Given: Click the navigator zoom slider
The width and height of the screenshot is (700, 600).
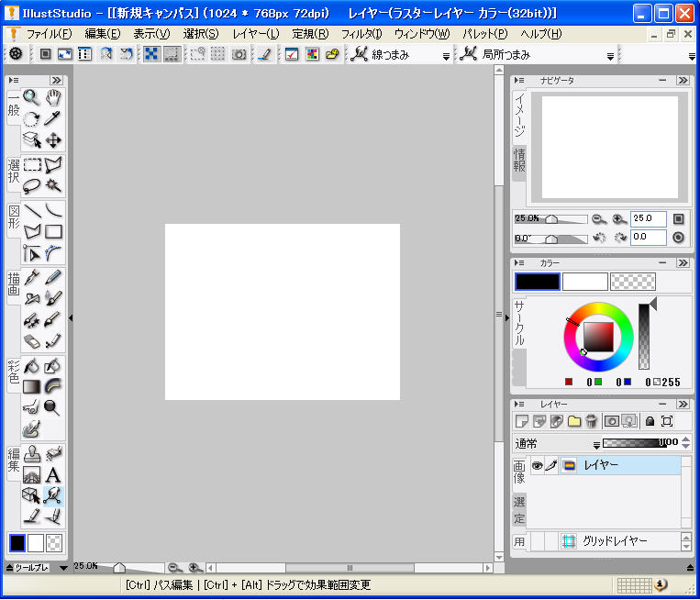Looking at the screenshot, I should coord(550,218).
